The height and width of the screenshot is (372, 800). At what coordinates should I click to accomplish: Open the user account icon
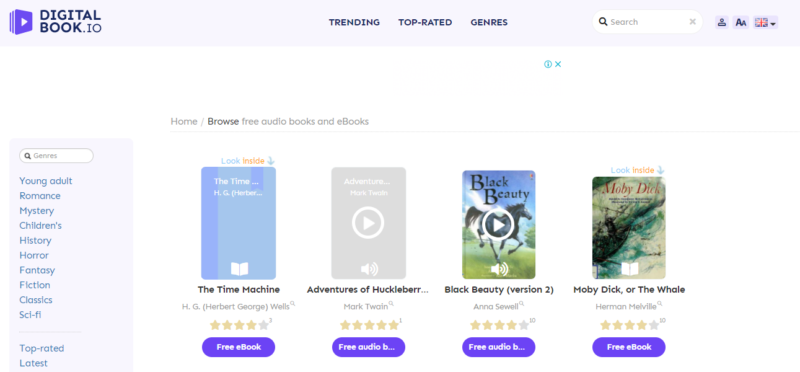coord(721,22)
